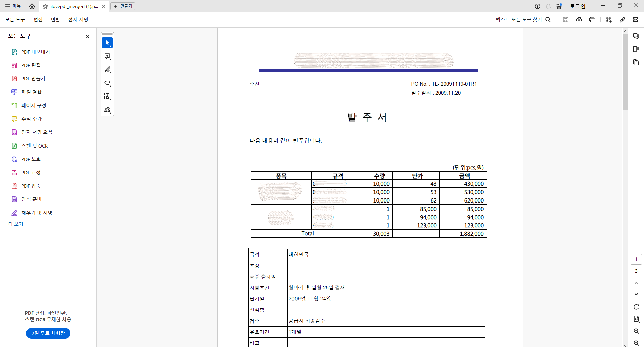Open the selection tool dropdown arrow
The width and height of the screenshot is (644, 347).
point(111,46)
